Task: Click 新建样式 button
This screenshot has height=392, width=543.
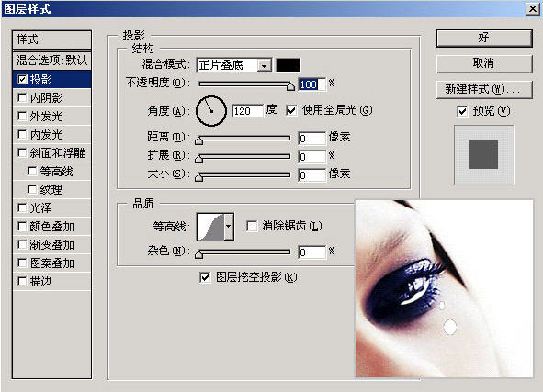Action: click(x=484, y=89)
